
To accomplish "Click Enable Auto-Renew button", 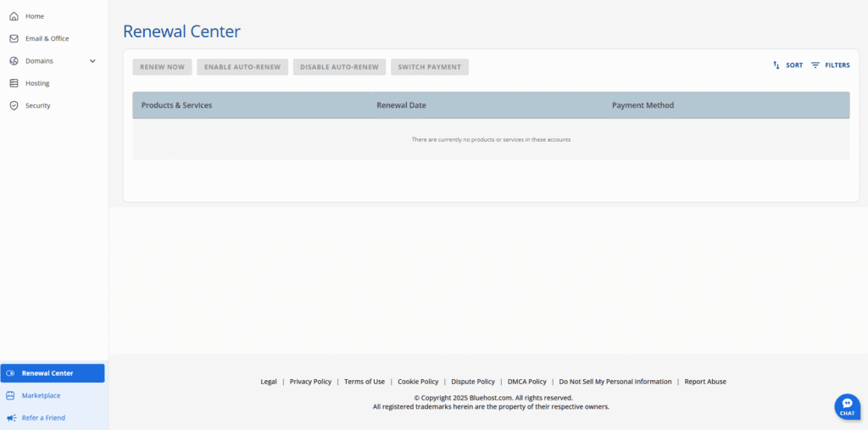I will pos(242,67).
